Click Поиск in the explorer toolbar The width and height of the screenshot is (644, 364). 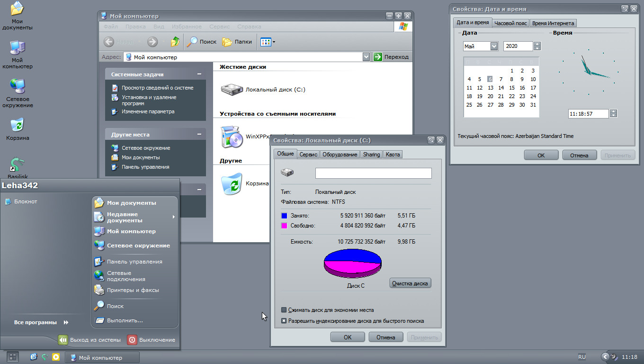pos(202,42)
